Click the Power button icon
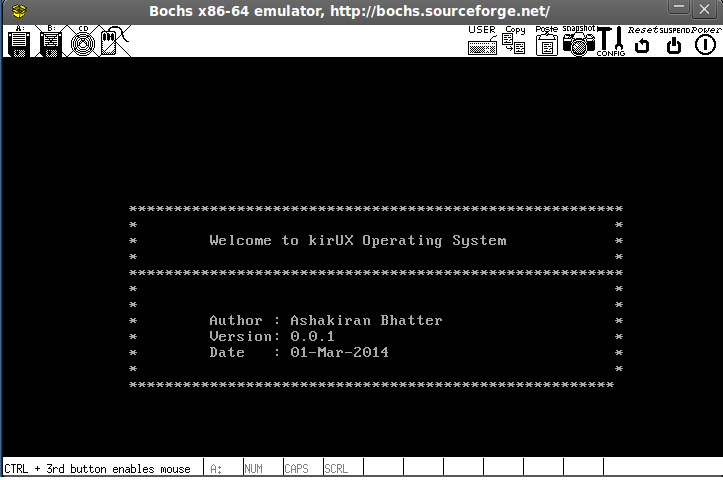 coord(708,41)
